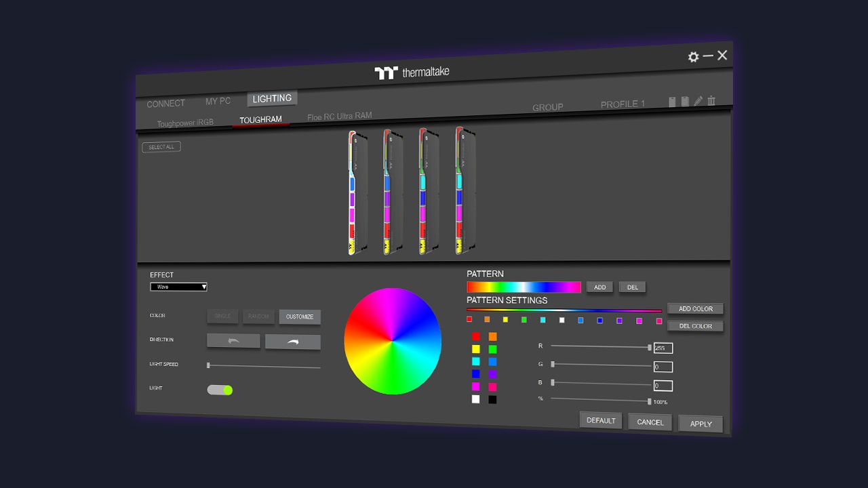Pick the black swatch in the palette grid

pos(492,400)
